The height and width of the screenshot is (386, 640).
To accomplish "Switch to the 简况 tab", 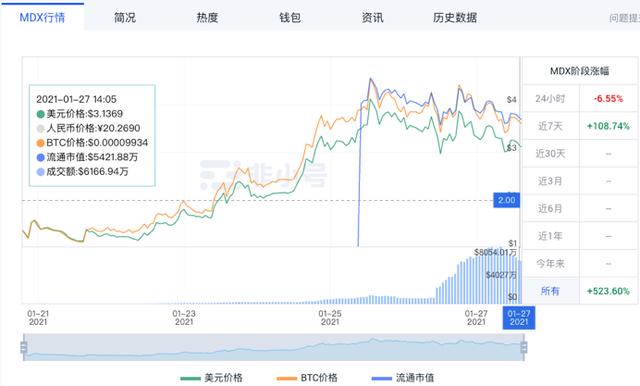I will [x=124, y=18].
